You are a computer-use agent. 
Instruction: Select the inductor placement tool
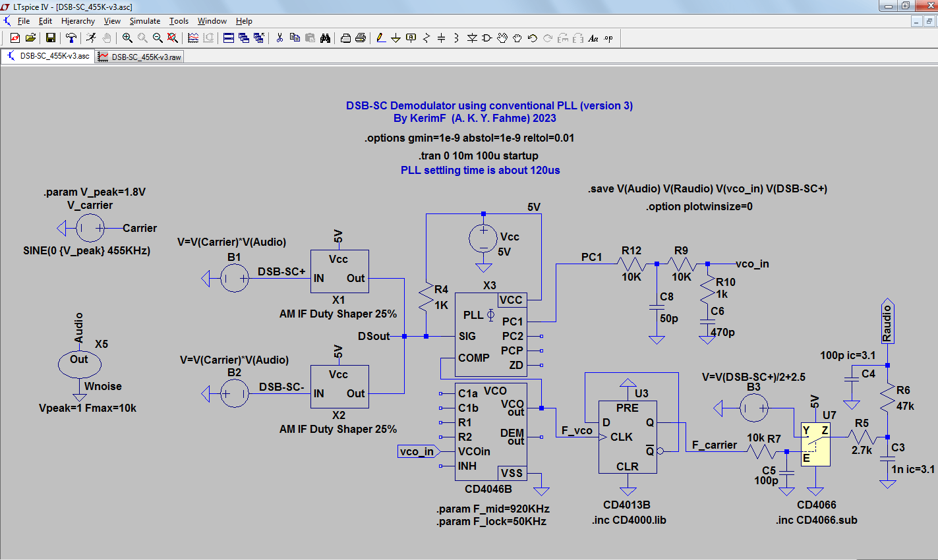point(455,38)
